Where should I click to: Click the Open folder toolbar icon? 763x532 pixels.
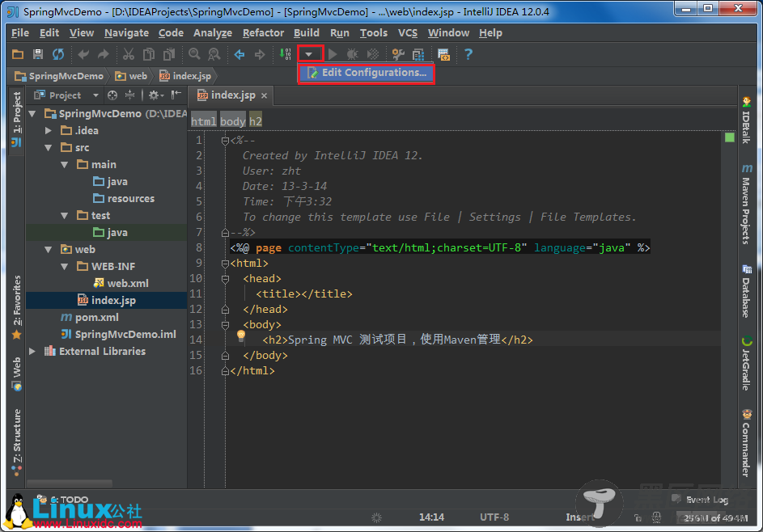18,54
